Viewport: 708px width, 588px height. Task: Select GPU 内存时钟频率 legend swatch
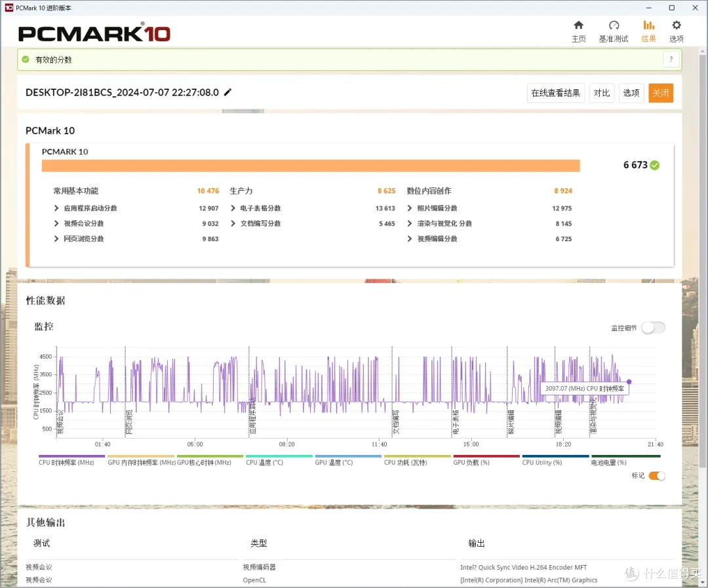141,456
